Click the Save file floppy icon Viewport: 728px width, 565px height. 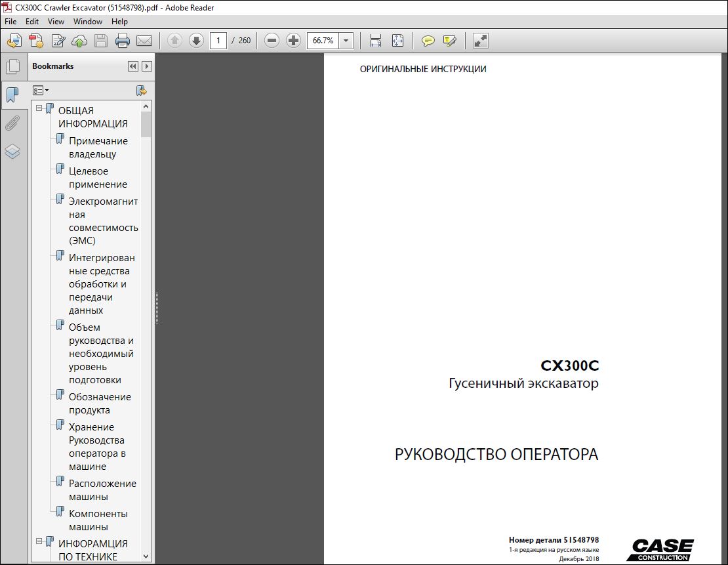coord(101,41)
